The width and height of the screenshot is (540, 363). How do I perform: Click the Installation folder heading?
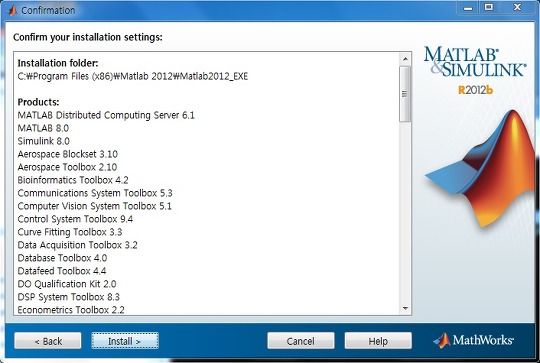(58, 63)
